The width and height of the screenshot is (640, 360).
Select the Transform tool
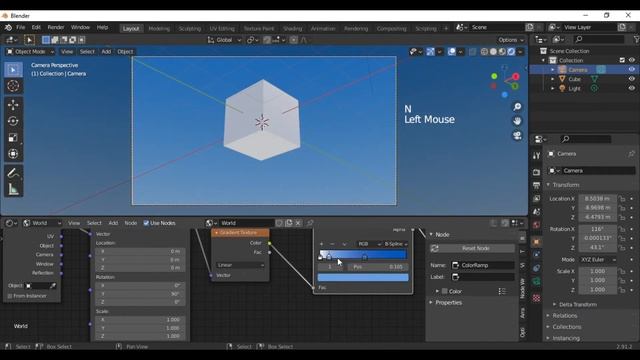click(13, 154)
